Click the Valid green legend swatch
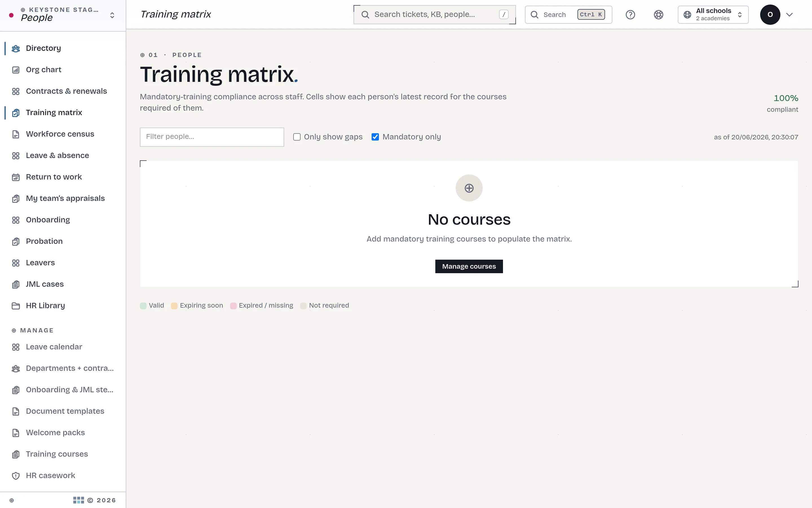Image resolution: width=812 pixels, height=508 pixels. pos(143,306)
